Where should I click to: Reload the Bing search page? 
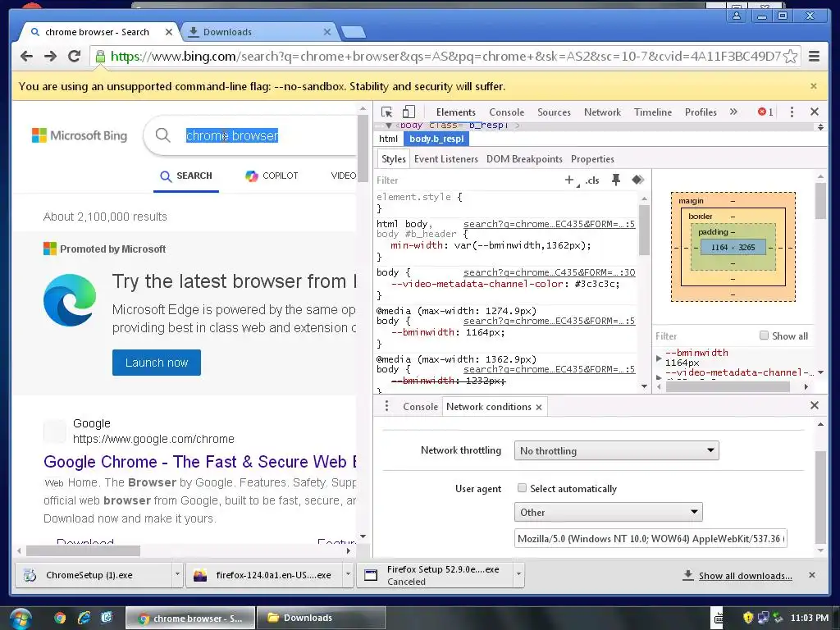click(75, 56)
